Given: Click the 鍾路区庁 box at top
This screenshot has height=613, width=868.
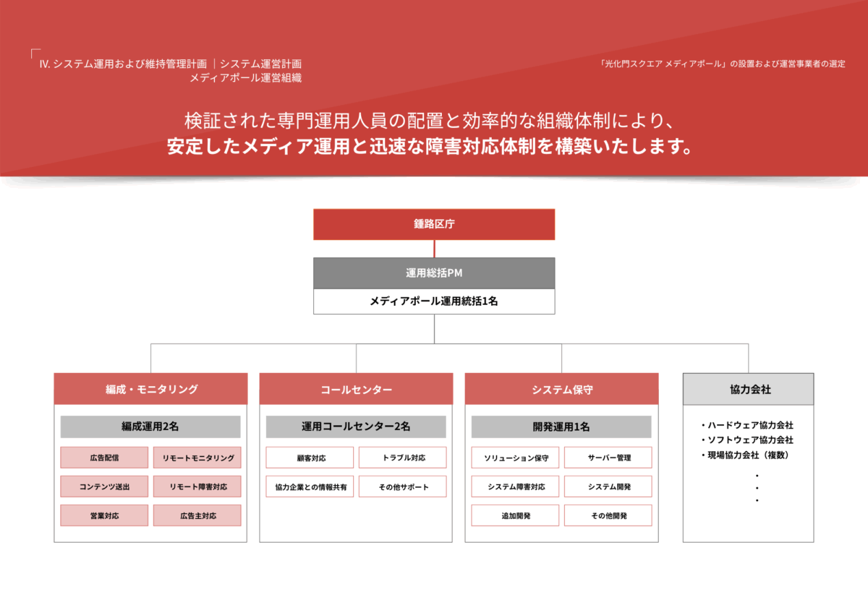Looking at the screenshot, I should 434,224.
